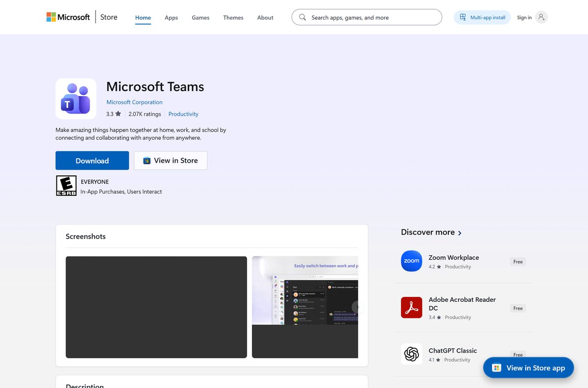The height and width of the screenshot is (388, 588).
Task: Click the View in Store app floating button
Action: [x=528, y=367]
